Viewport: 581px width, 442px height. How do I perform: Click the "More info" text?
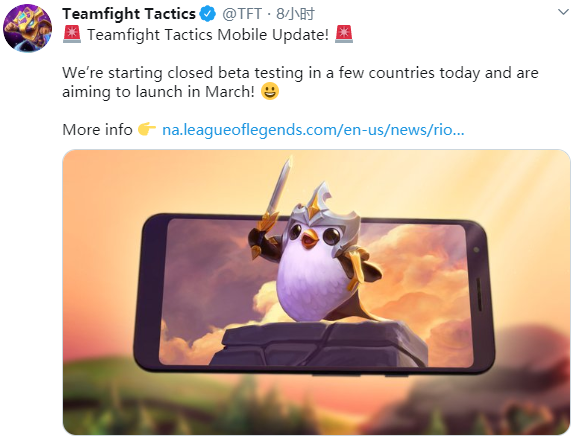click(97, 130)
